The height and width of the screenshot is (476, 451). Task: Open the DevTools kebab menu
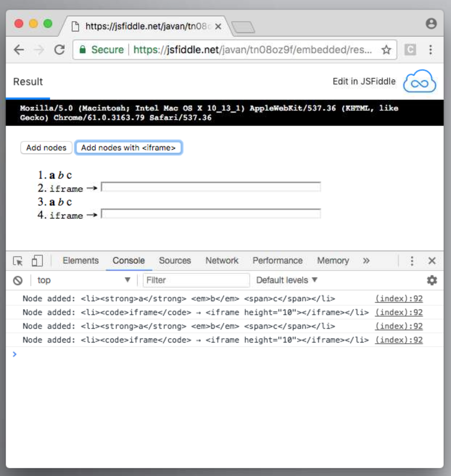412,261
